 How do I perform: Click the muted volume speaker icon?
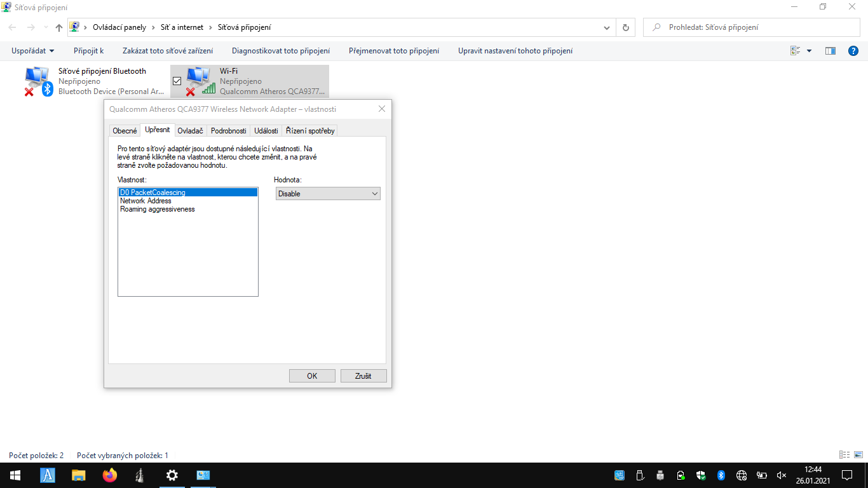pos(782,475)
